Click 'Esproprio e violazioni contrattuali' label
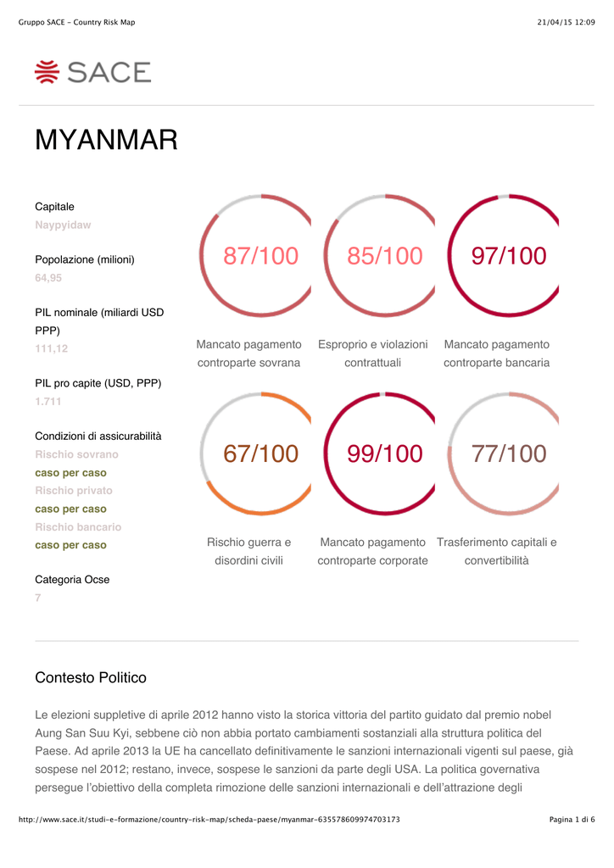The height and width of the screenshot is (868, 614). pos(372,353)
